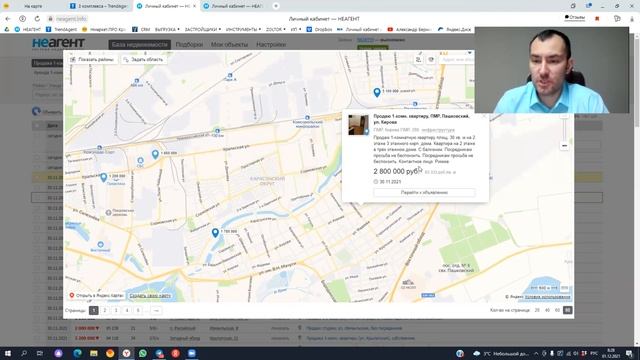Open 'Настройки' navigation tab

tap(271, 44)
